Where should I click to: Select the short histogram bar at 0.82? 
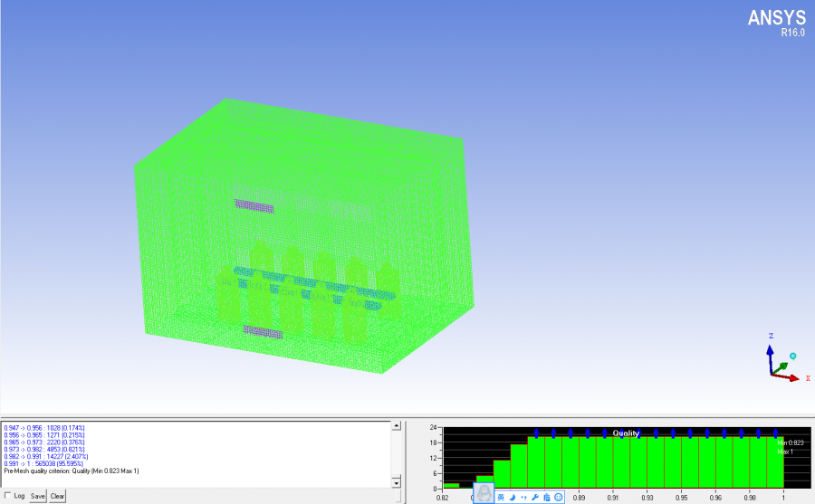(451, 485)
